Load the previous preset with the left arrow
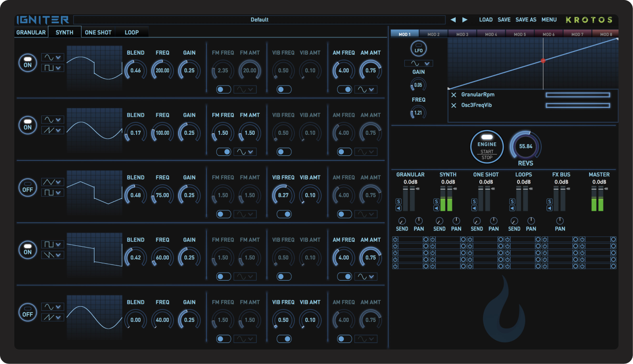 click(x=453, y=20)
